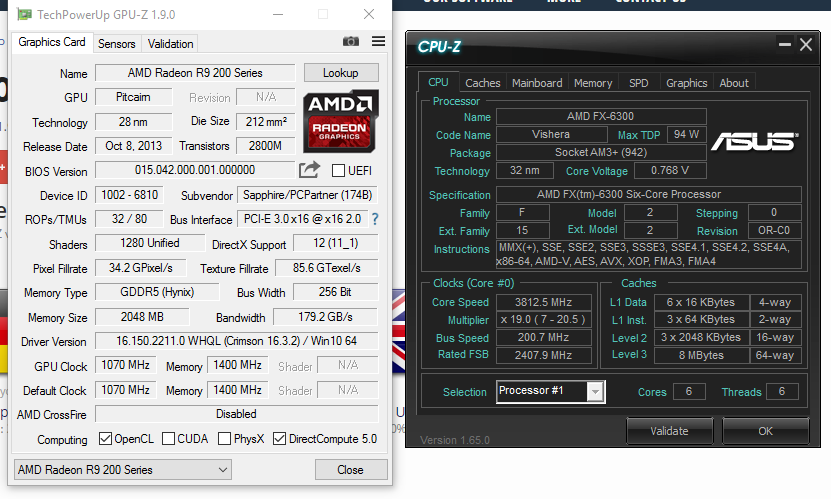Click the Code Name value Vishera
The image size is (831, 499).
551,134
